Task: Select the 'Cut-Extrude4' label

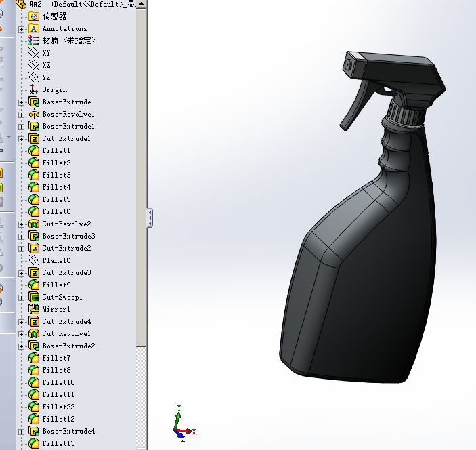Action: [66, 321]
